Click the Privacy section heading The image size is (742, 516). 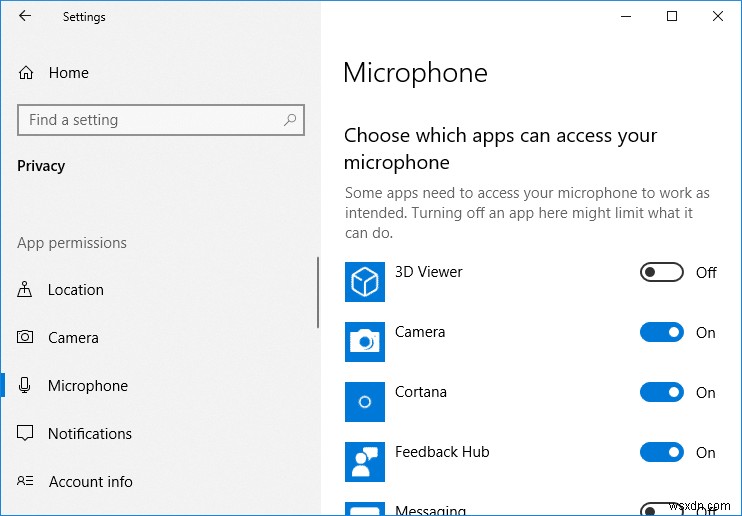tap(41, 166)
